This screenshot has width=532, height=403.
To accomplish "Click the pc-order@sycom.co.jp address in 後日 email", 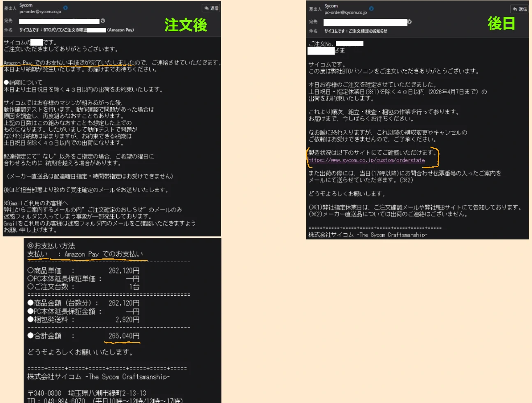I will coord(345,13).
